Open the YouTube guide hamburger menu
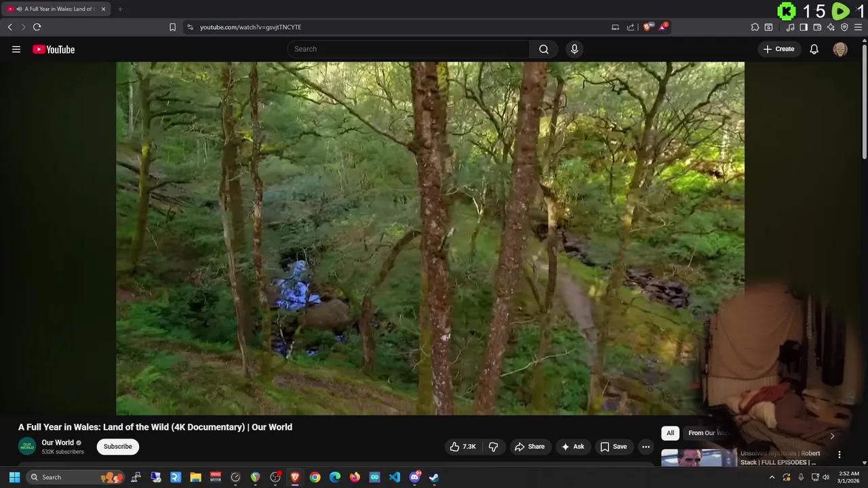Viewport: 868px width, 488px height. (16, 49)
